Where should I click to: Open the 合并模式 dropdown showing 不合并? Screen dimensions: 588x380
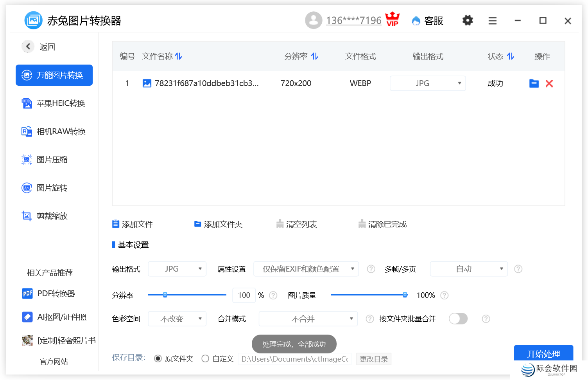pos(308,319)
